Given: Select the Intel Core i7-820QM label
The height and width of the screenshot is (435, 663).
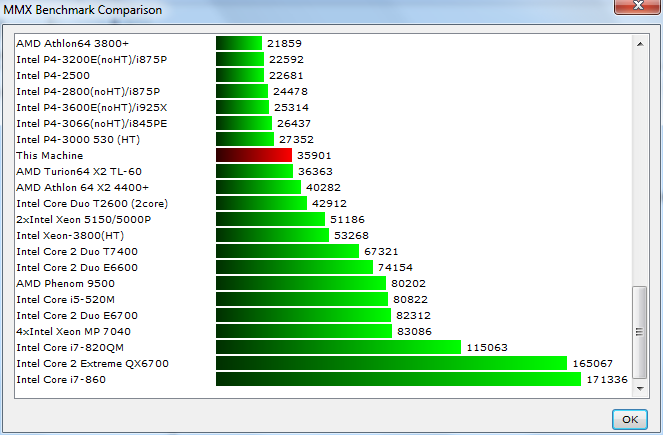Looking at the screenshot, I should pos(70,348).
